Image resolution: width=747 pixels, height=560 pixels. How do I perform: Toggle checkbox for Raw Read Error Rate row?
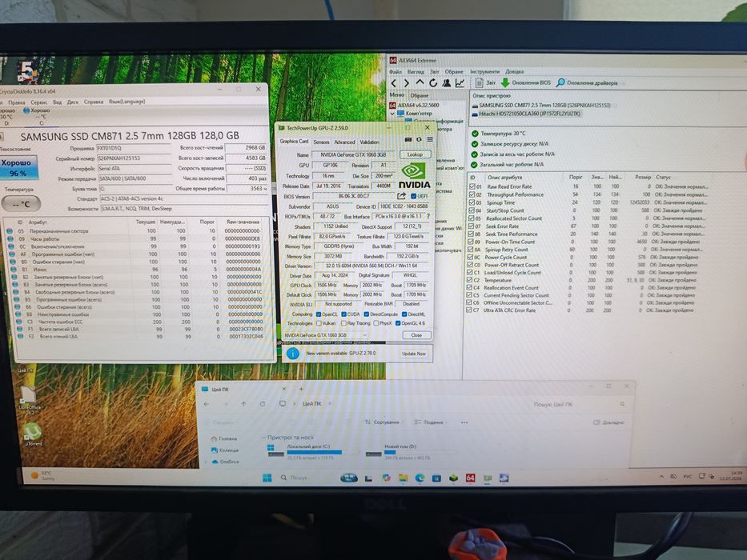pos(472,186)
